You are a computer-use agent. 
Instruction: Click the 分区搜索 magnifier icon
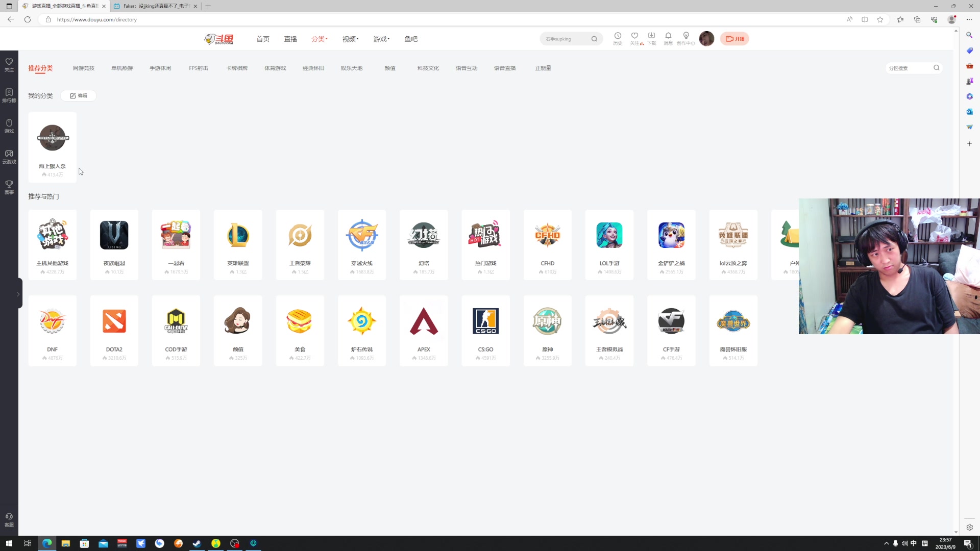tap(937, 68)
